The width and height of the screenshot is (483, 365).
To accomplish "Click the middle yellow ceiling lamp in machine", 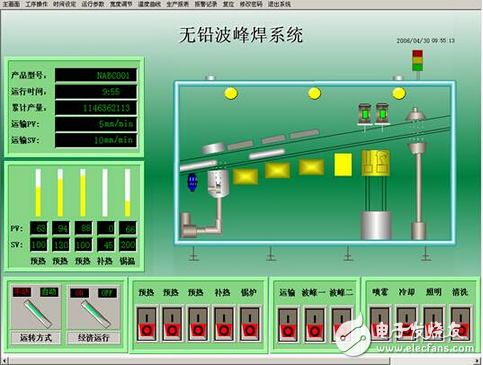I will coord(314,93).
